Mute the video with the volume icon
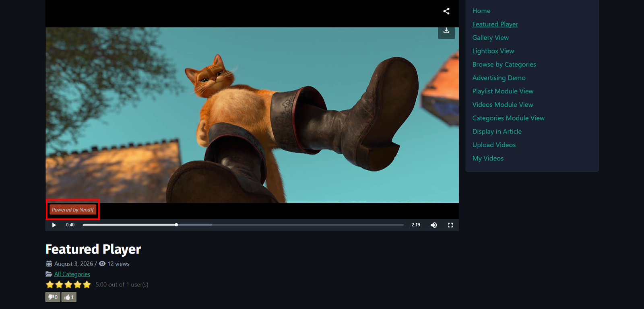This screenshot has width=644, height=309. [433, 225]
